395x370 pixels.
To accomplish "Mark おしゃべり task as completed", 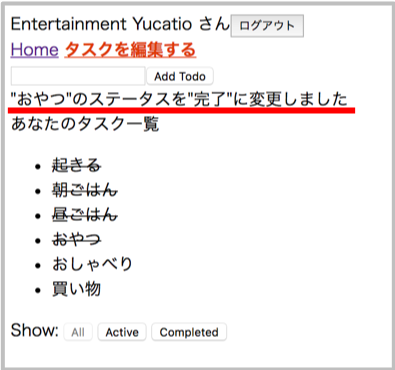I will [92, 264].
